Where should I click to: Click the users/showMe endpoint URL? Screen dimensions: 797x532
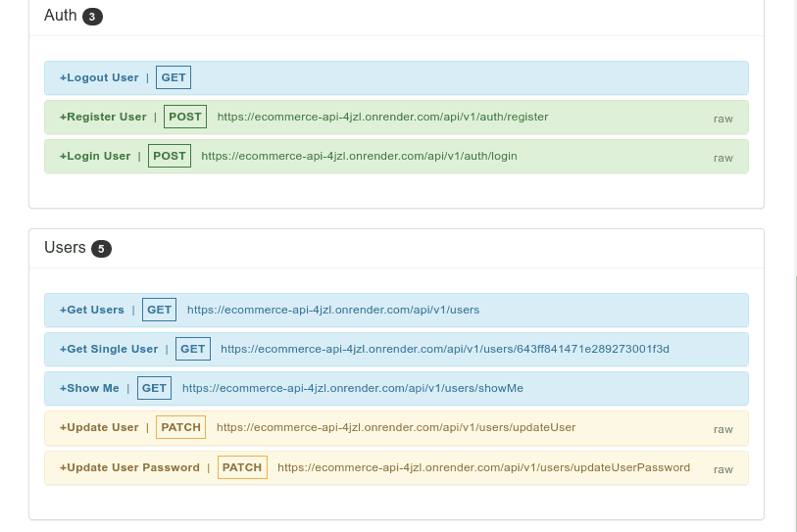coord(352,388)
